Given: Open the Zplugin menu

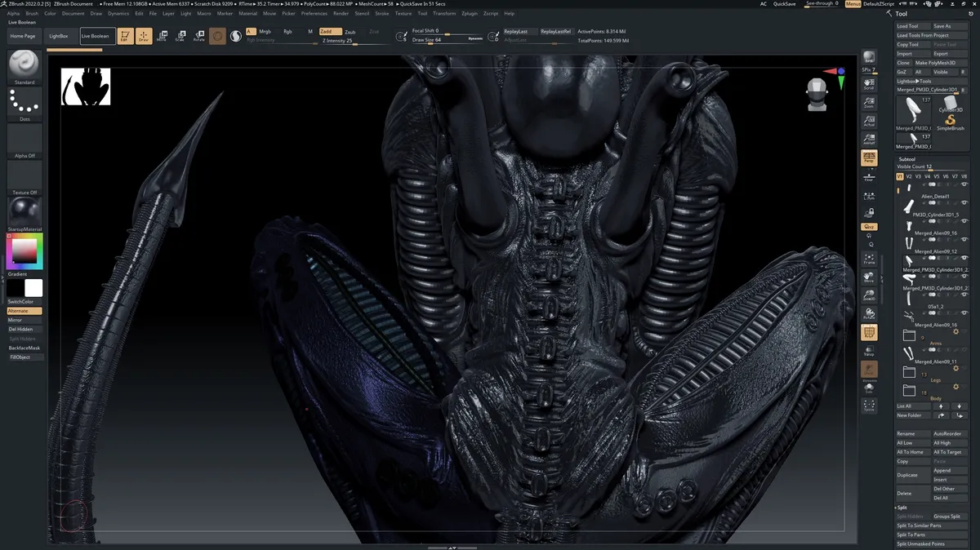Looking at the screenshot, I should pos(470,14).
